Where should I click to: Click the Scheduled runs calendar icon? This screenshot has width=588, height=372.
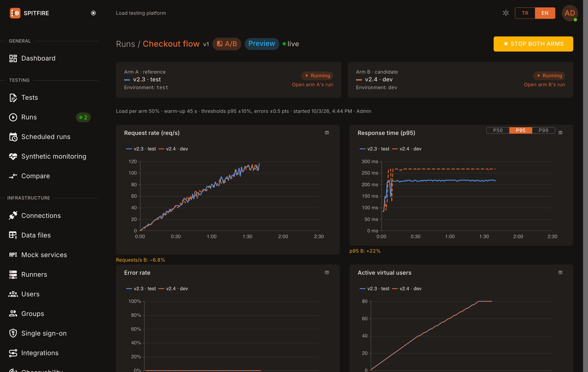tap(13, 137)
